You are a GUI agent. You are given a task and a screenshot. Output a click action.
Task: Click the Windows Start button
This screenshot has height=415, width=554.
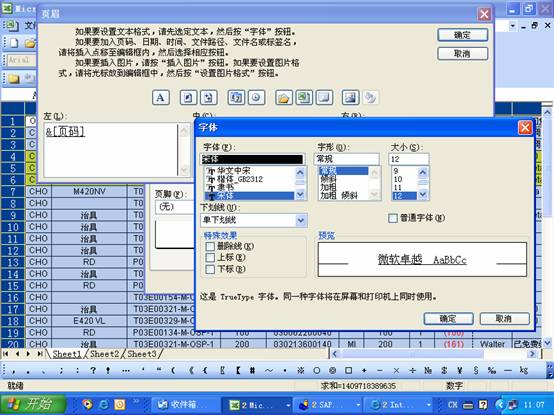tap(33, 404)
